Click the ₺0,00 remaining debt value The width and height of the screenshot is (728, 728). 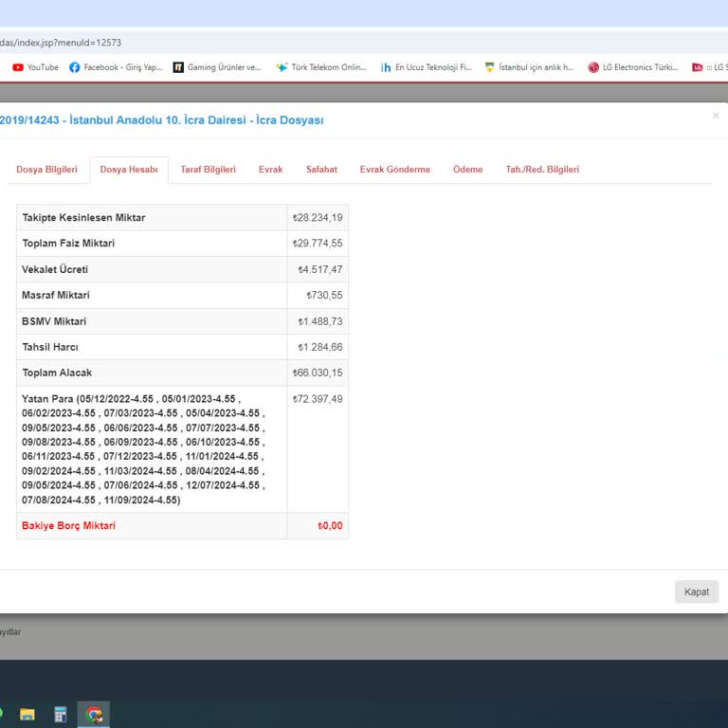[x=330, y=525]
